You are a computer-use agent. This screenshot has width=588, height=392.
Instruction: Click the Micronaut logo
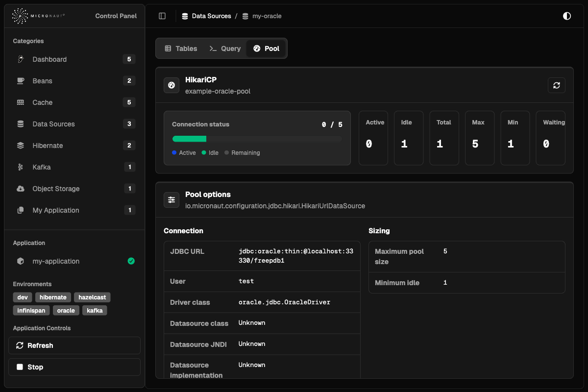tap(38, 16)
